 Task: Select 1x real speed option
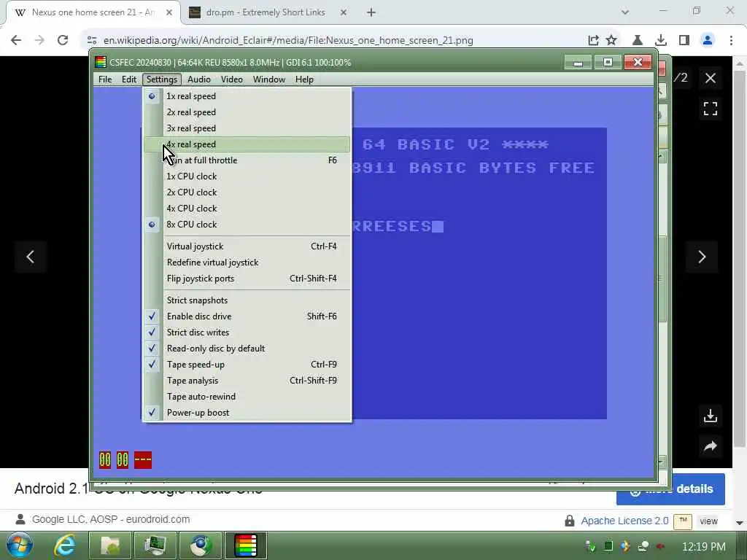pos(247,96)
